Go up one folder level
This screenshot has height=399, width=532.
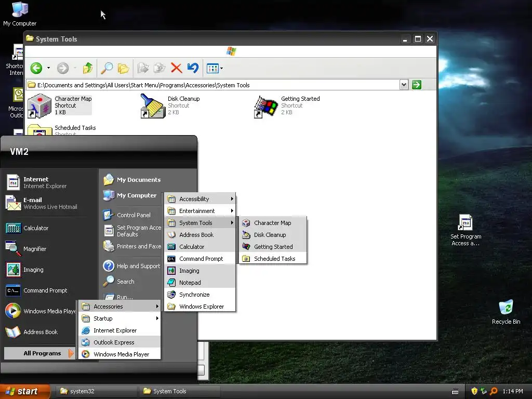point(87,68)
